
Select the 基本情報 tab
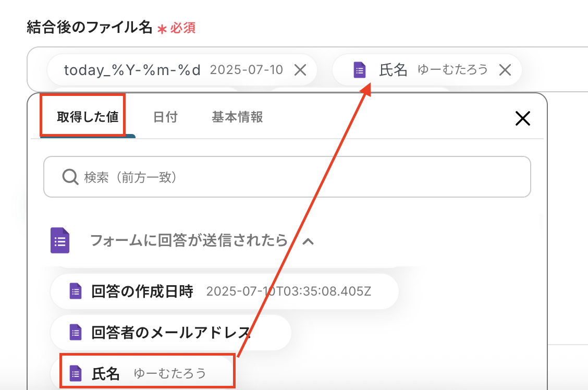click(x=237, y=117)
